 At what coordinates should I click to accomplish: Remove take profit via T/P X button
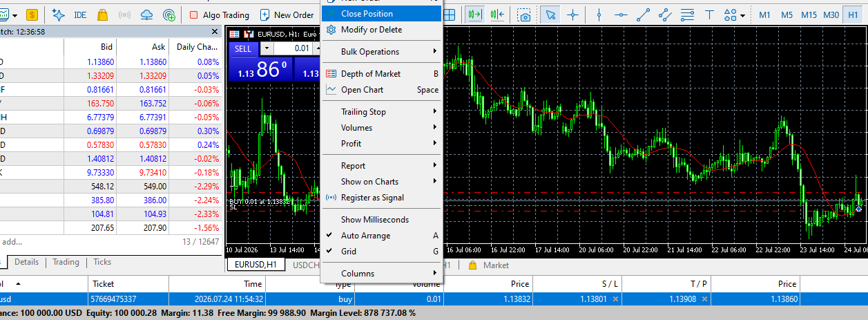pos(704,299)
